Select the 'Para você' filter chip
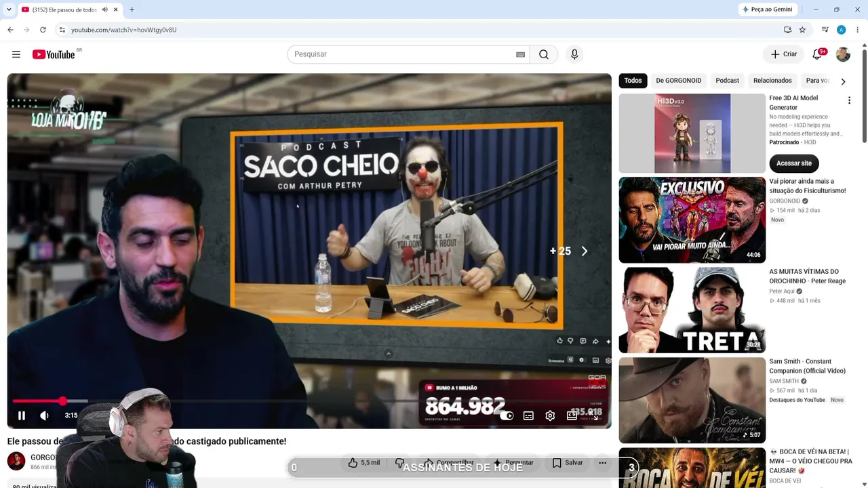This screenshot has height=488, width=868. pos(817,81)
